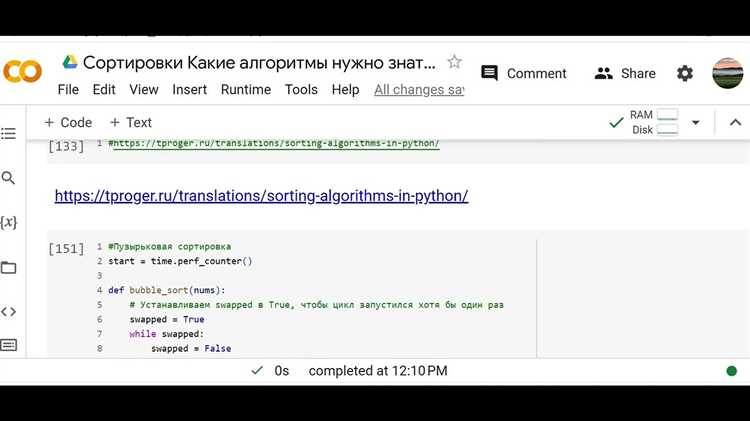
Task: Open the File menu
Action: [68, 89]
